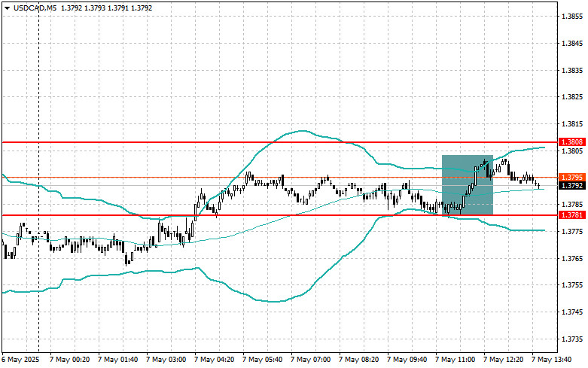Viewport: 588px width, 368px height.
Task: Click the 1.3735 price scale value
Action: click(572, 339)
